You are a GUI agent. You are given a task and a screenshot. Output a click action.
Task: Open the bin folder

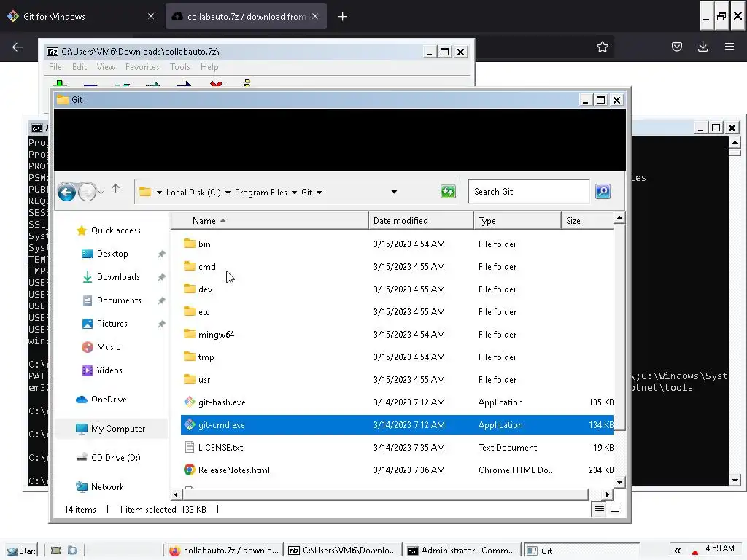204,244
